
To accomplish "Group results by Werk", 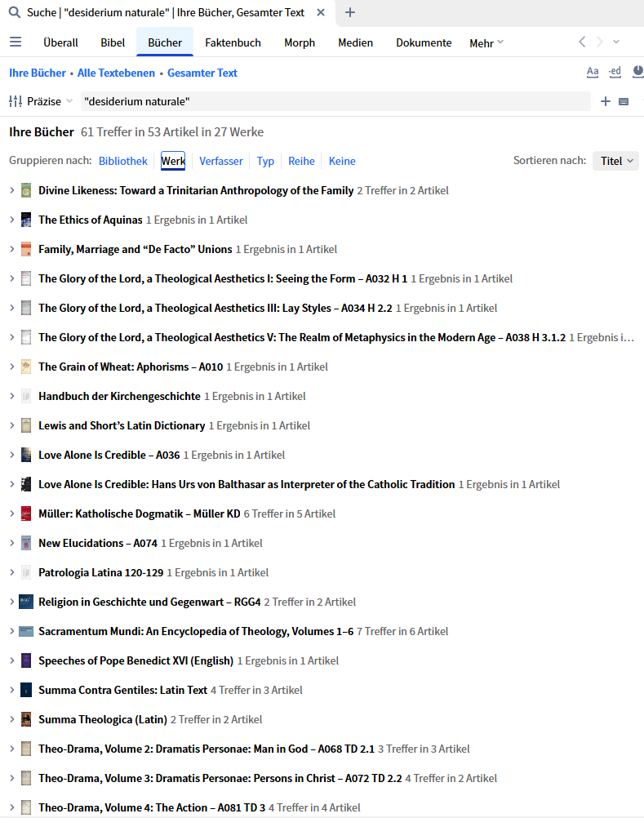I will [x=173, y=161].
